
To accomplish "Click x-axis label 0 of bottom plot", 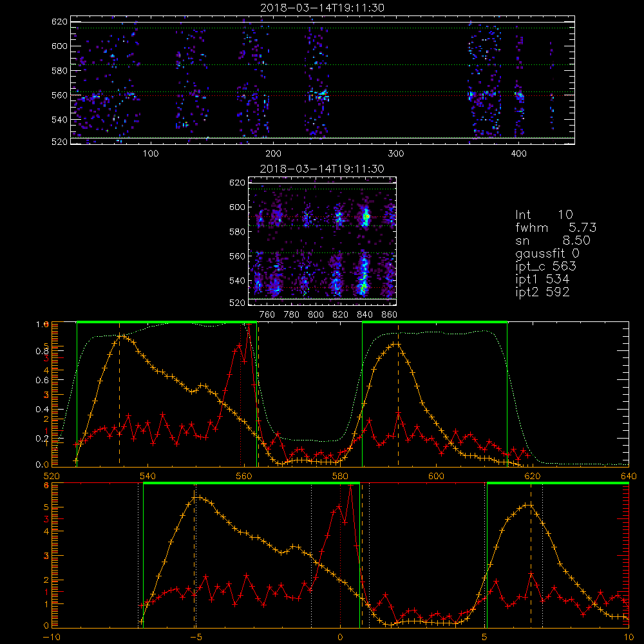I will point(340,638).
